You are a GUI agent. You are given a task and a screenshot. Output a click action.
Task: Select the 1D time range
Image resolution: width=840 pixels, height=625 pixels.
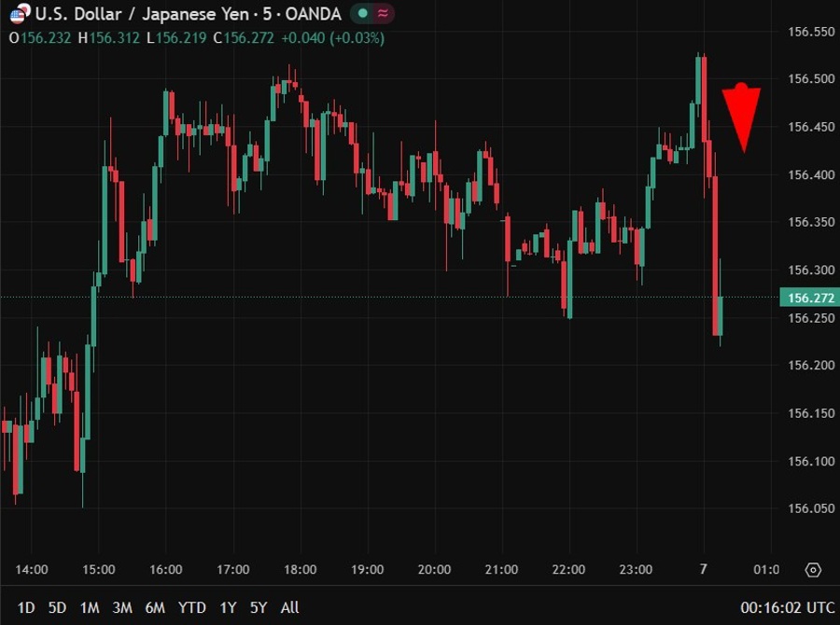coord(26,608)
